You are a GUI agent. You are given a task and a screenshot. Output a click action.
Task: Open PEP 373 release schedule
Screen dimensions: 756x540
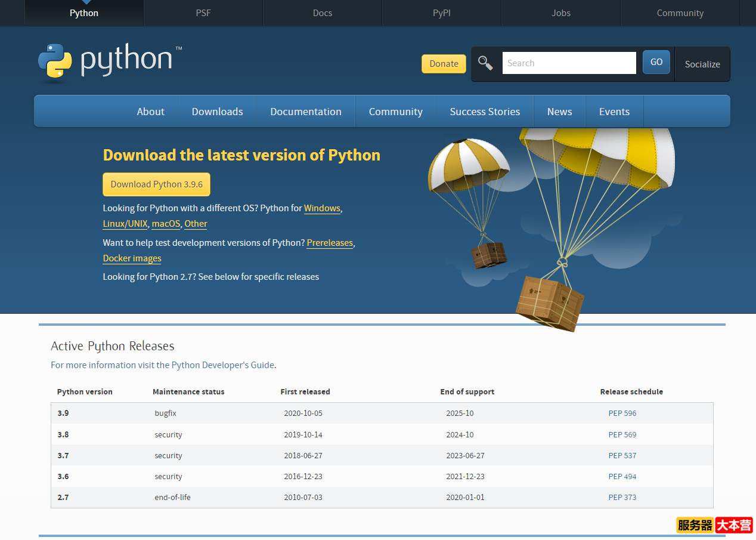[622, 497]
